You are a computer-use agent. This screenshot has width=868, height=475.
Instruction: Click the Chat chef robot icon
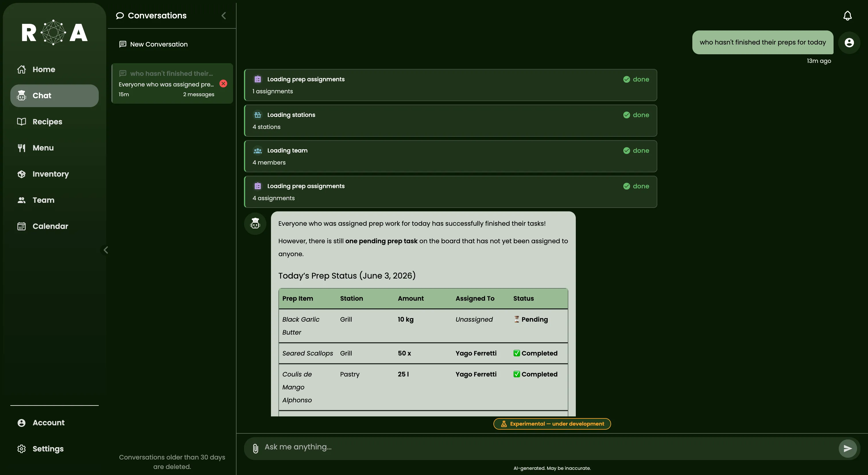pos(22,95)
